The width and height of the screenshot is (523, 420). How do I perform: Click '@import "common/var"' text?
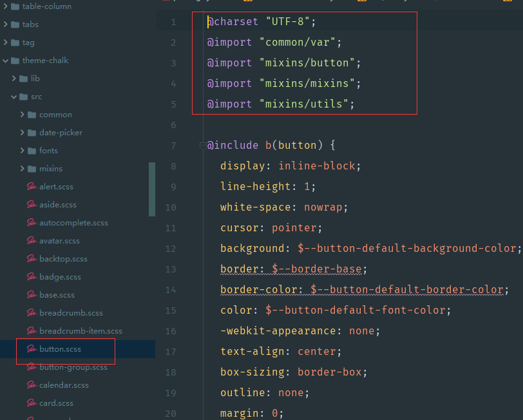(274, 43)
